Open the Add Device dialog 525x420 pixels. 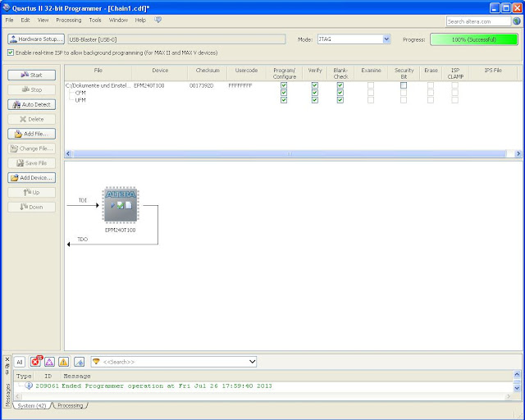(31, 177)
